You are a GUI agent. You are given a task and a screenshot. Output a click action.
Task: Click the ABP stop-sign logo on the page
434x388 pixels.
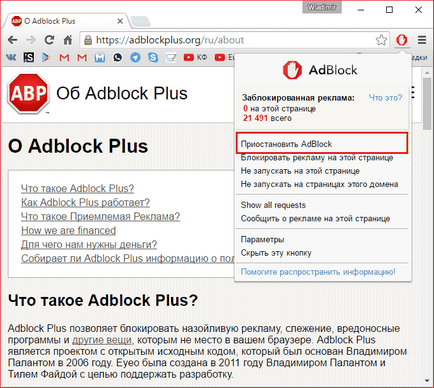pos(28,93)
